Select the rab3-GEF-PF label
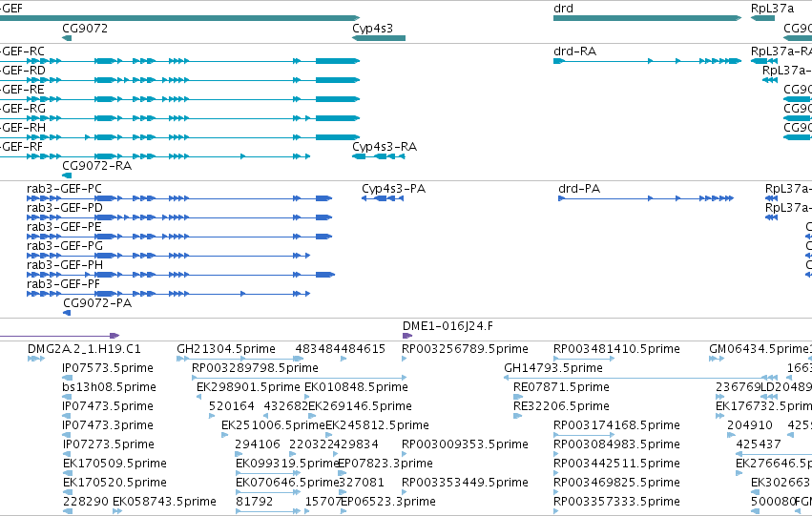The height and width of the screenshot is (516, 812). [x=63, y=284]
